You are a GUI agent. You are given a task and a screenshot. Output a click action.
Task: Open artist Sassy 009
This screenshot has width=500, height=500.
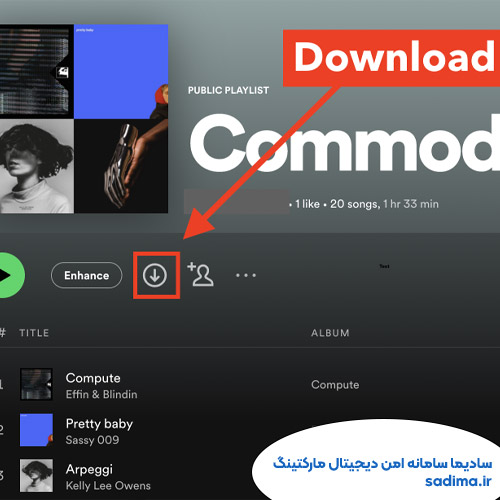[92, 440]
